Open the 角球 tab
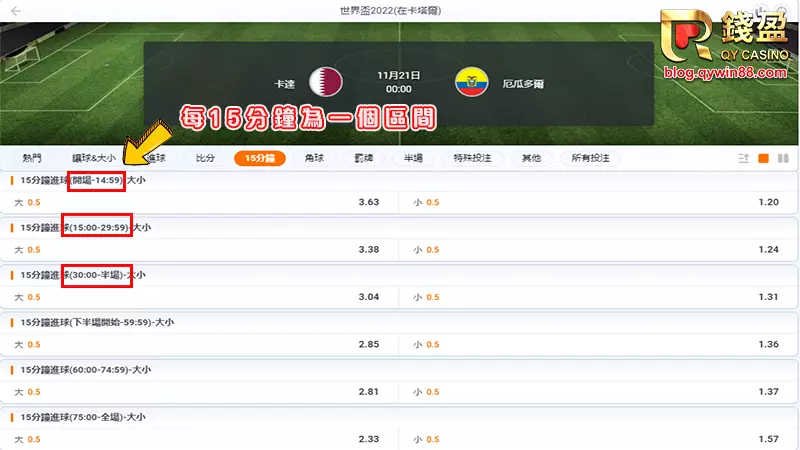This screenshot has width=800, height=450. [314, 158]
